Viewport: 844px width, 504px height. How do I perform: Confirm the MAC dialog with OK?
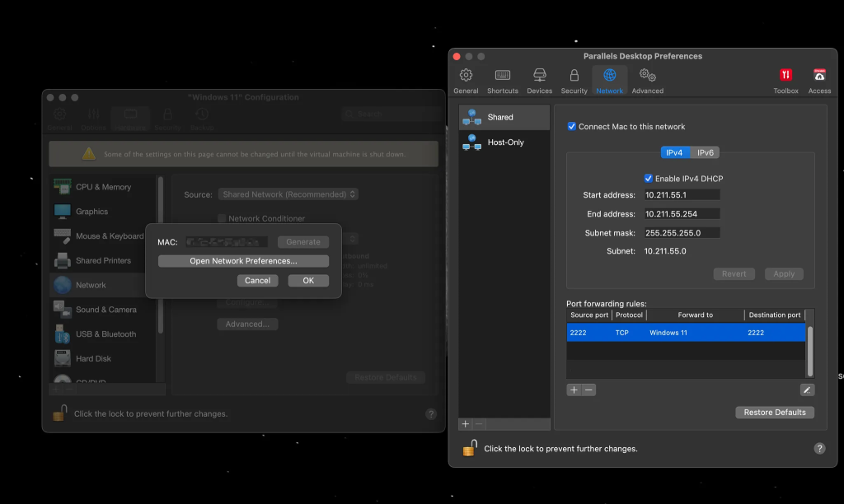(308, 281)
